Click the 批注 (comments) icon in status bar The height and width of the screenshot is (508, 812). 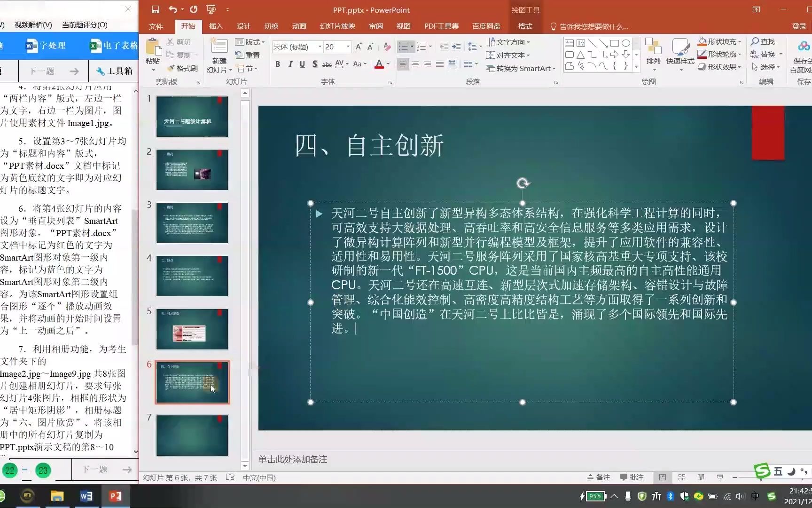[632, 477]
